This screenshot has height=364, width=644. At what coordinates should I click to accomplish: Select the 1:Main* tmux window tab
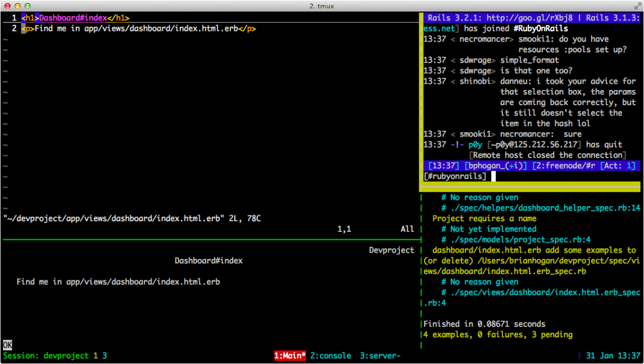point(290,356)
